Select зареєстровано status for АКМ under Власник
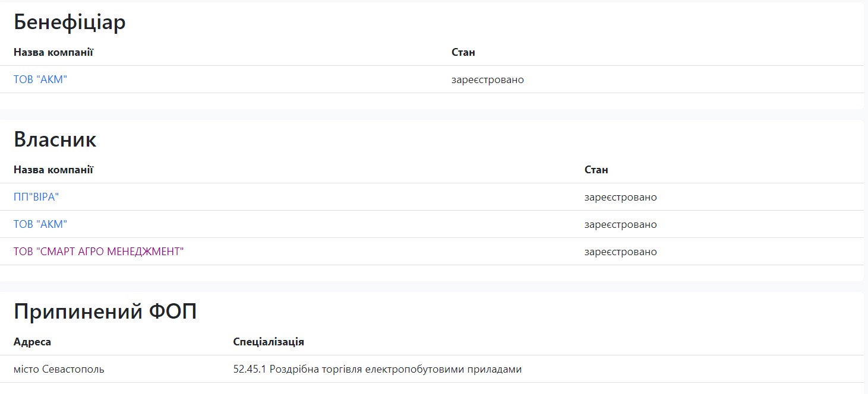Viewport: 868px width, 394px height. pos(620,224)
